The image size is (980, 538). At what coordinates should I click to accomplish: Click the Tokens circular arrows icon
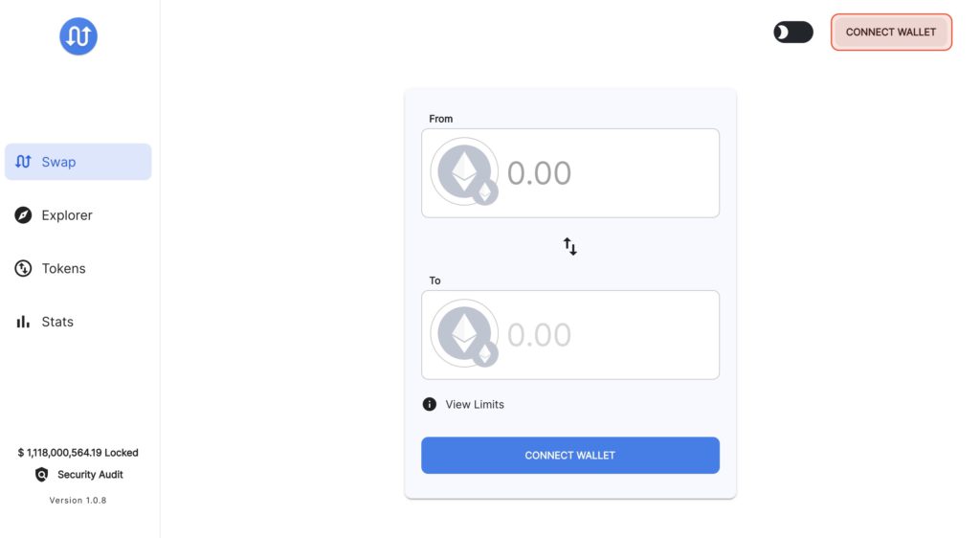pos(23,268)
